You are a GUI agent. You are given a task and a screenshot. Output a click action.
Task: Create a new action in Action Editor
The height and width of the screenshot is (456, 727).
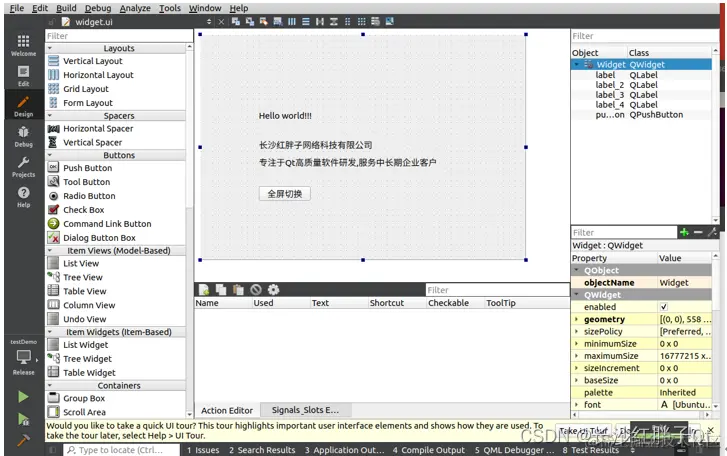point(204,290)
